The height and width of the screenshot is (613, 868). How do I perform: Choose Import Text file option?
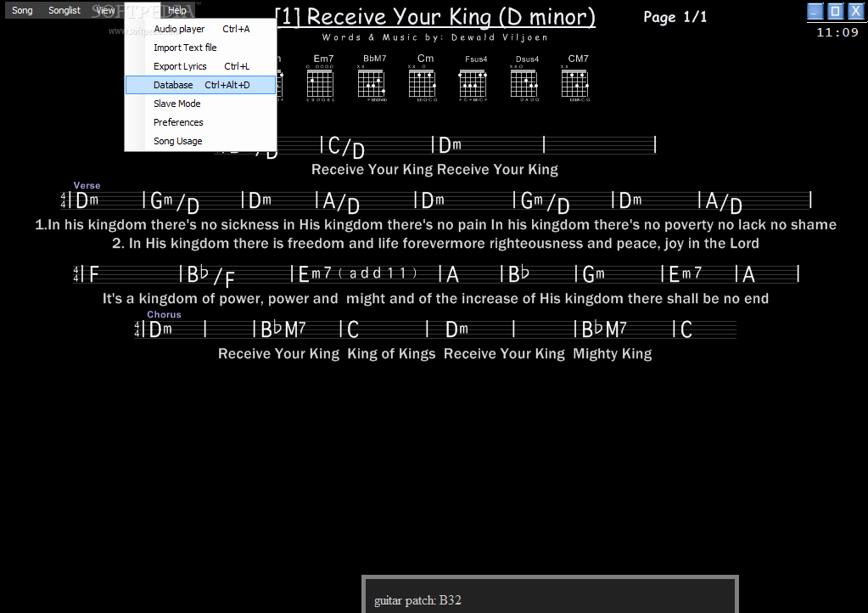point(200,48)
